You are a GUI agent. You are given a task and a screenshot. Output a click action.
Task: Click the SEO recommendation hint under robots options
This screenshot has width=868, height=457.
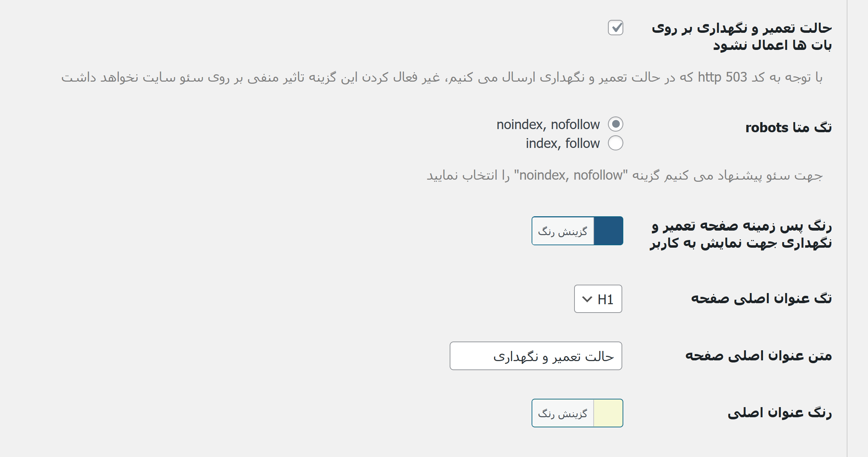click(x=625, y=175)
